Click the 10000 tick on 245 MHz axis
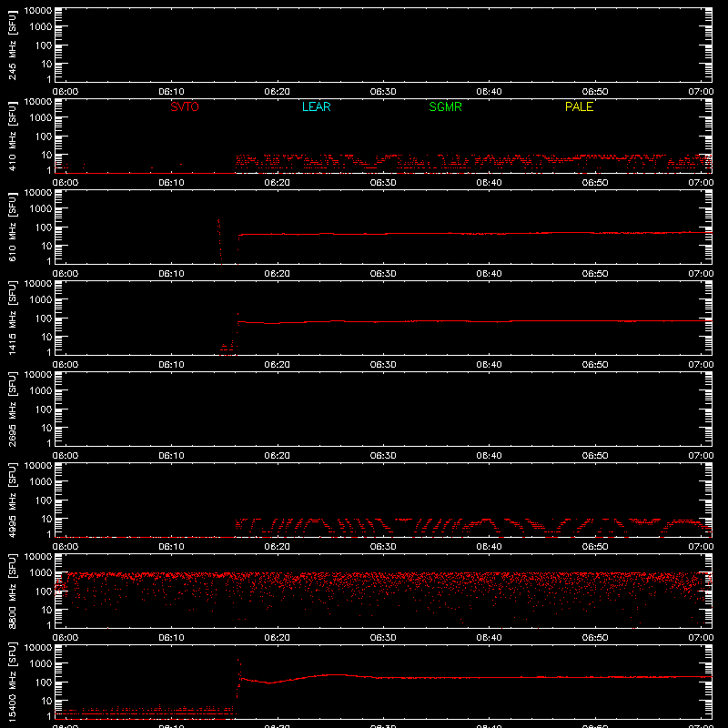The height and width of the screenshot is (728, 728). (x=37, y=11)
